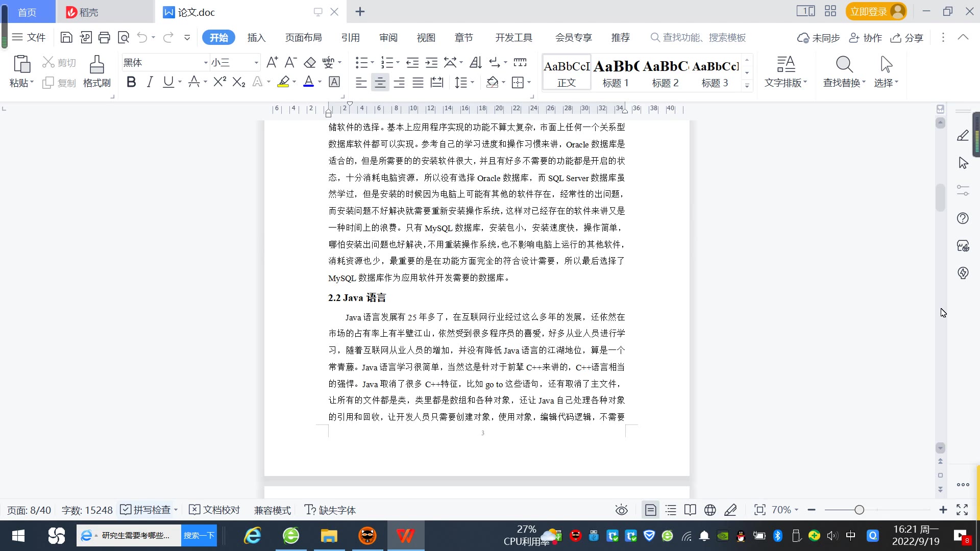Click the clear formatting eraser icon

[310, 63]
